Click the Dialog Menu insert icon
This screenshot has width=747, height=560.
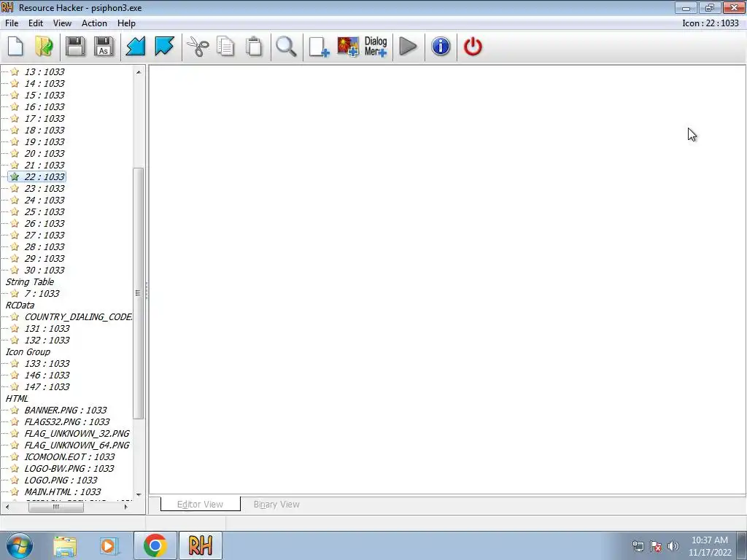click(376, 47)
